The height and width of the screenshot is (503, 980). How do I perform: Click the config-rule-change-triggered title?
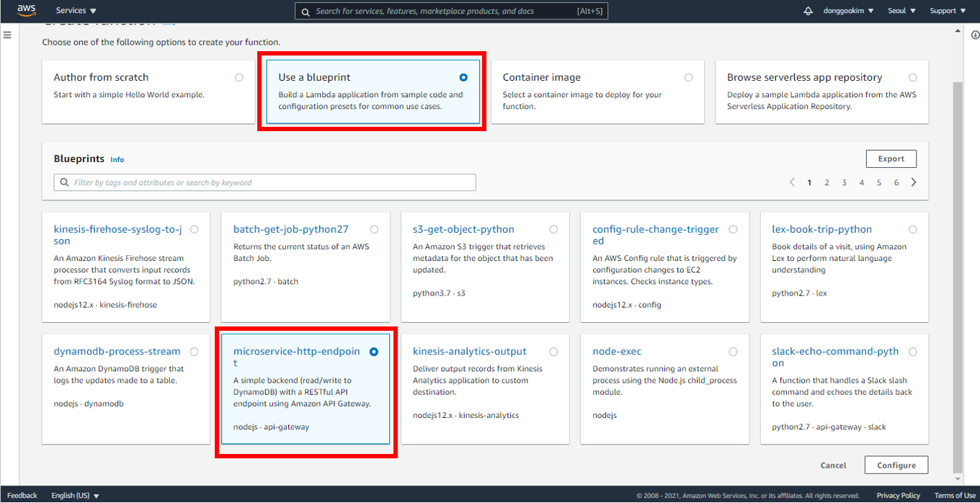656,235
